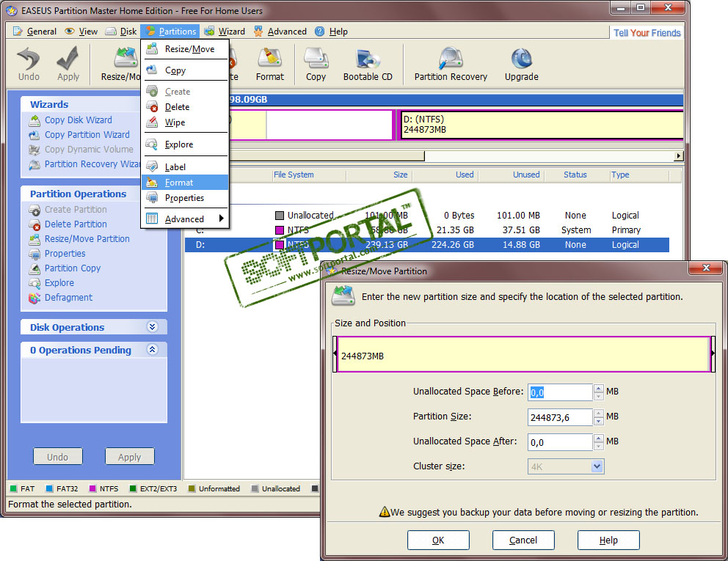Choose Delete in Partitions menu
Screen dimensions: 728x561
point(185,107)
